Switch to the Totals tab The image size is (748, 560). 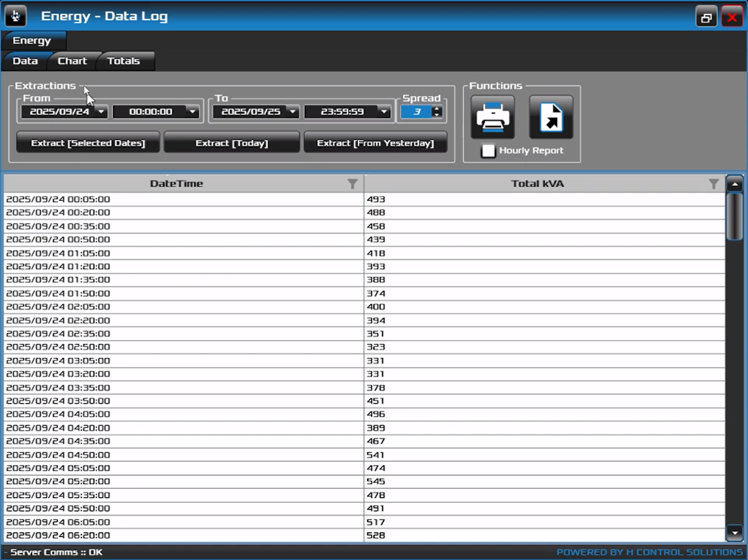(x=124, y=61)
